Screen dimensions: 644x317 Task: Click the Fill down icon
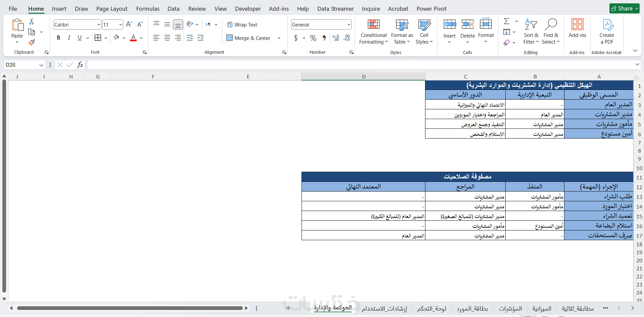pyautogui.click(x=507, y=32)
